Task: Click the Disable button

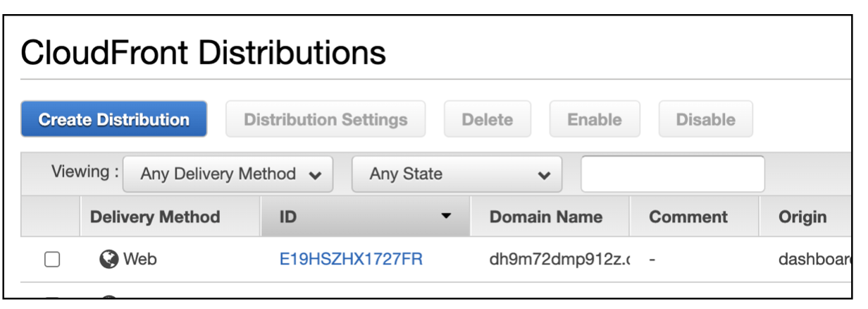Action: point(705,119)
